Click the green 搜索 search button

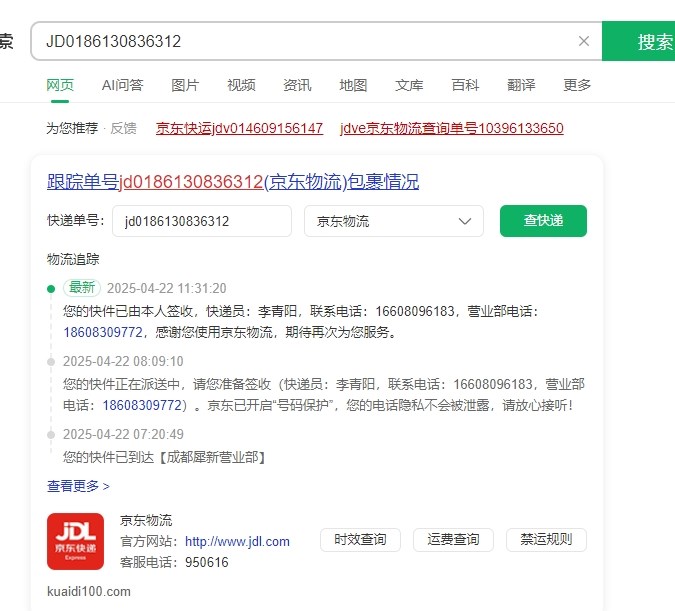[x=638, y=41]
